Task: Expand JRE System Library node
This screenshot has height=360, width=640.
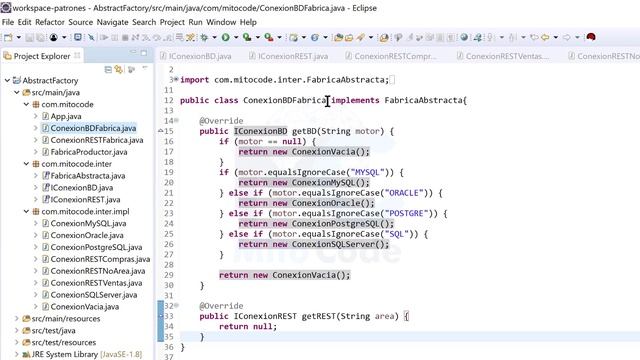Action: (x=17, y=354)
